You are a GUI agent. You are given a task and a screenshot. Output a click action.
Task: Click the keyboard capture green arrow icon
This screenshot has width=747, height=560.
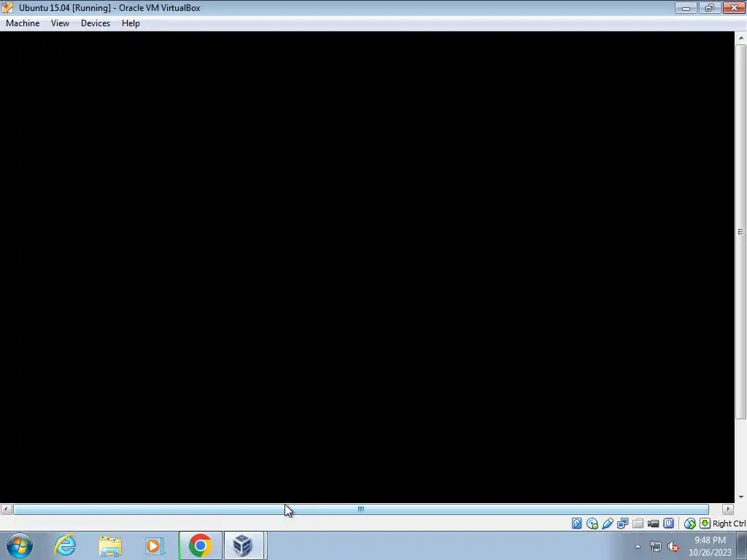pyautogui.click(x=705, y=524)
